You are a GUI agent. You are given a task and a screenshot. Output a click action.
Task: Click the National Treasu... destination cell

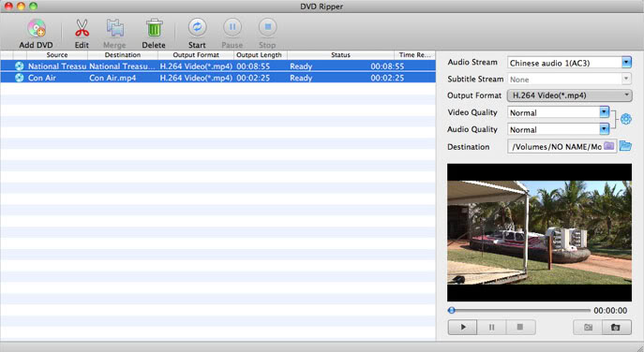(123, 66)
